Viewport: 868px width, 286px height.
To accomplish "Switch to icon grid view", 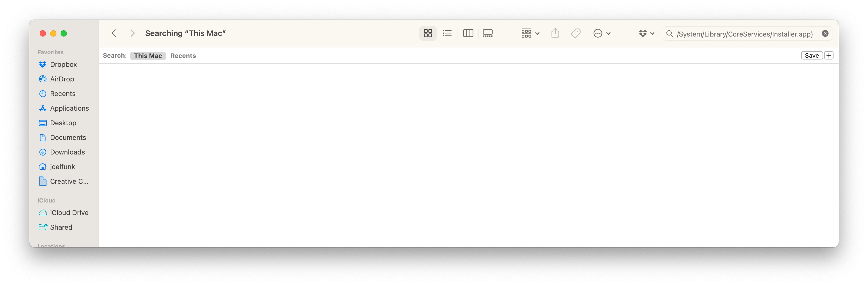I will [x=427, y=33].
